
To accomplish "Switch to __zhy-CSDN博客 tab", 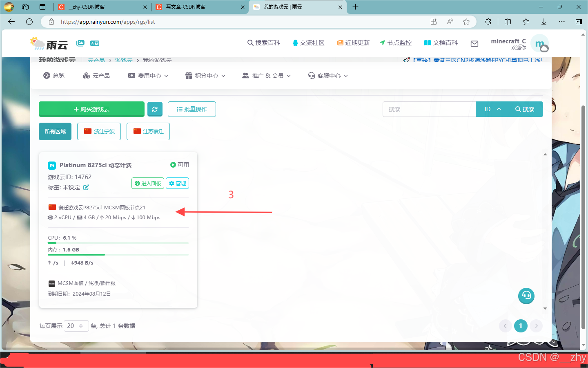I will click(102, 7).
